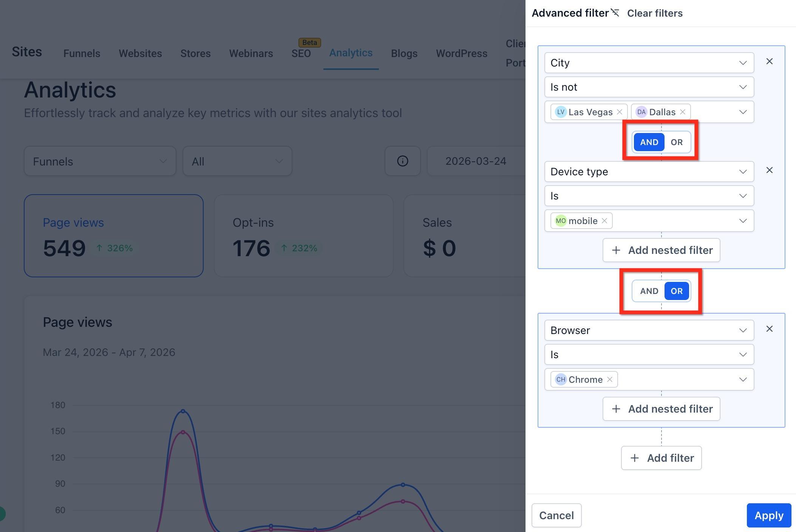Expand the Is not operator dropdown
The image size is (796, 532).
[649, 87]
